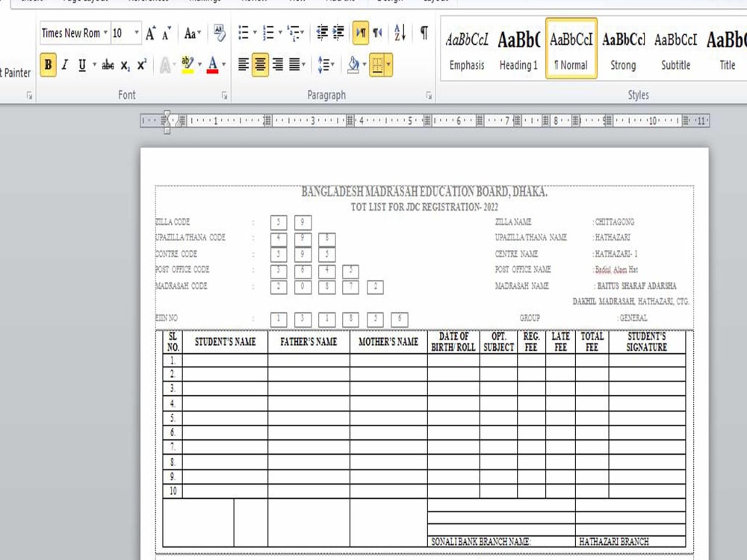747x560 pixels.
Task: Open underline style dropdown arrow
Action: pos(94,65)
